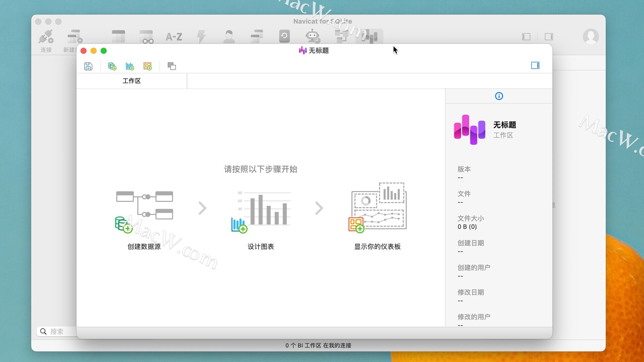This screenshot has width=644, height=362.
Task: Click the automation robot icon in Navicat toolbar
Action: (x=313, y=36)
